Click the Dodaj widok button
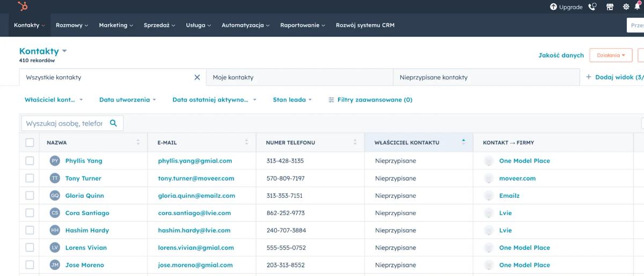The image size is (644, 276). coord(615,77)
